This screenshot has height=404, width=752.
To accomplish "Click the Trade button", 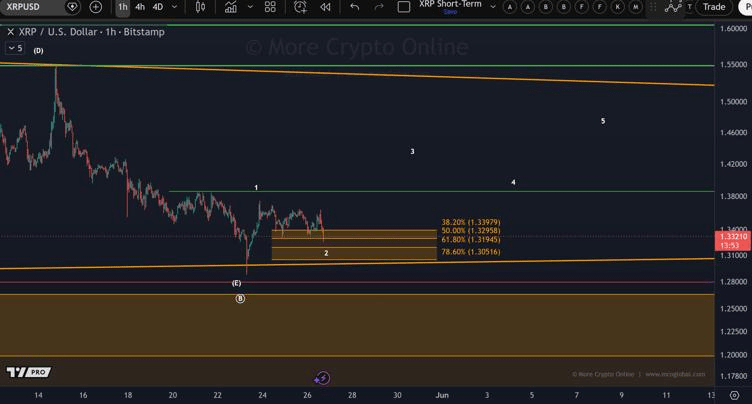I will 714,7.
